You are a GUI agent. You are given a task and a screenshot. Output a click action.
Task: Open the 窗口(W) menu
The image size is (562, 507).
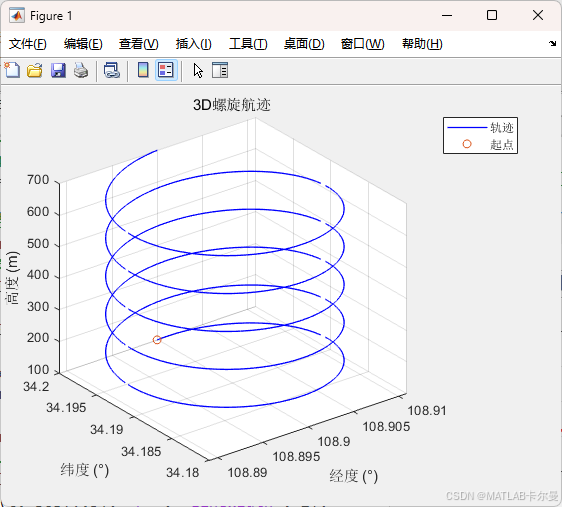362,44
